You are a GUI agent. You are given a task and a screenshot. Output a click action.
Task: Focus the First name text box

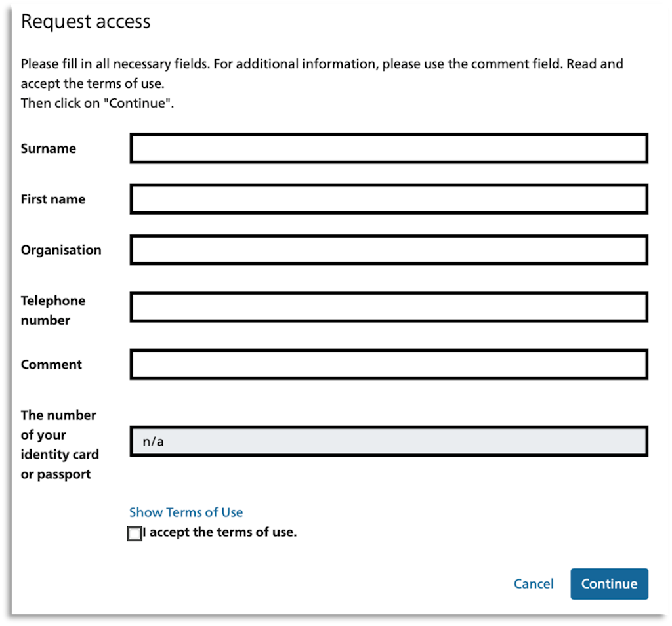(387, 199)
